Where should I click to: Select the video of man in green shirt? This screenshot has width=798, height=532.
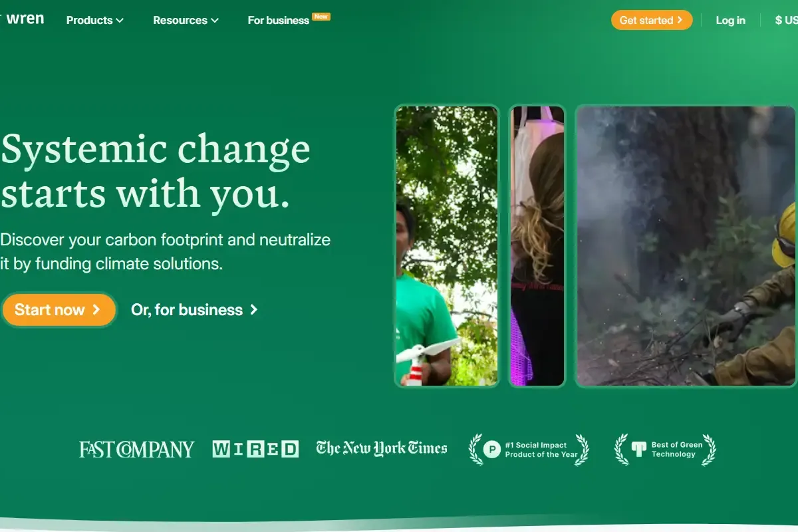click(x=447, y=246)
